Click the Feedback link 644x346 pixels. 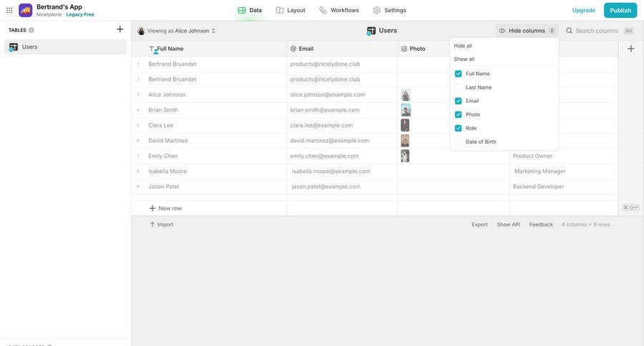(x=541, y=224)
